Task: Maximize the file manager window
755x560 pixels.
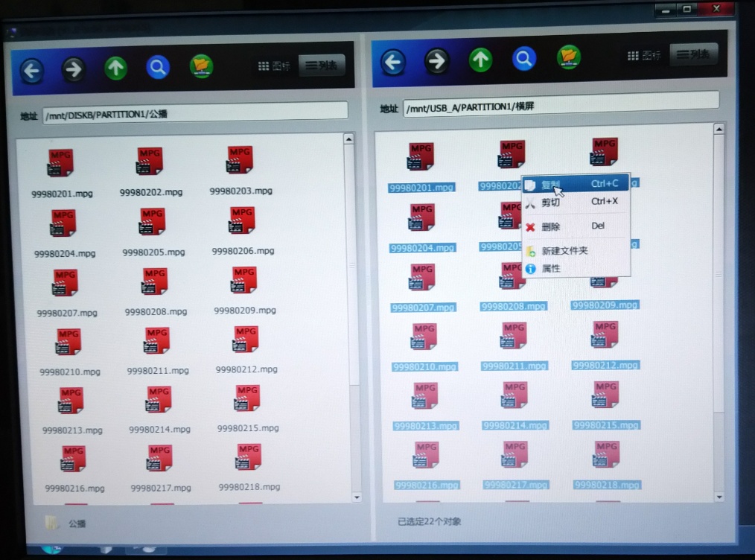Action: coord(687,9)
